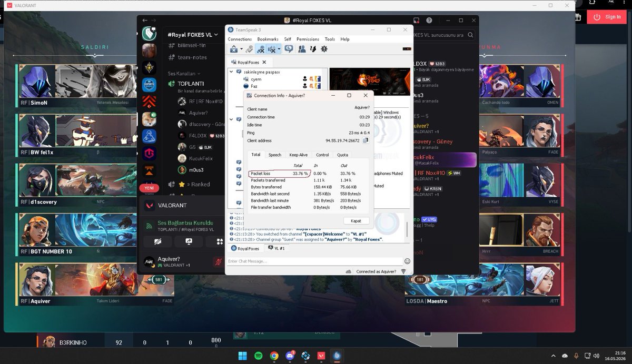Click the TeamSpeak fox bookmark icon

(312, 49)
